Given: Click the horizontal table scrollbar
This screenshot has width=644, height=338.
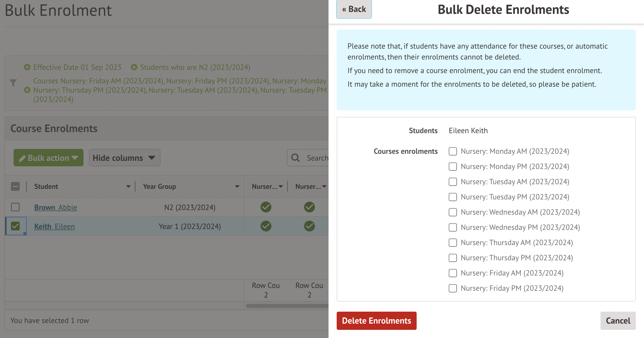Looking at the screenshot, I should (x=287, y=306).
